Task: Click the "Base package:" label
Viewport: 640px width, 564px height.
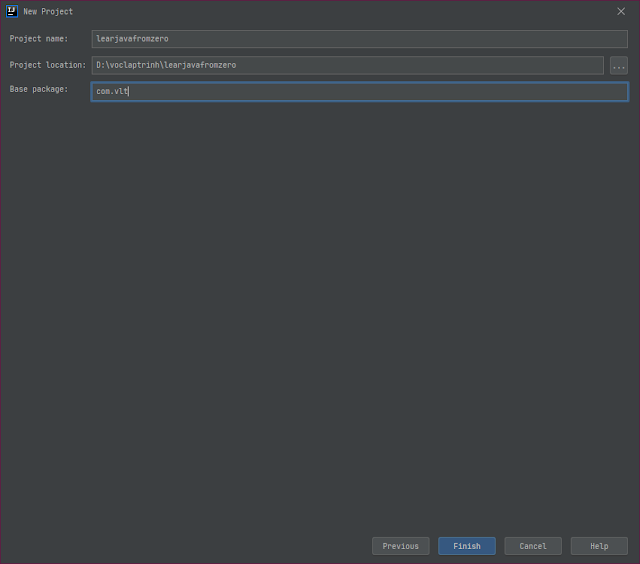Action: (x=39, y=89)
